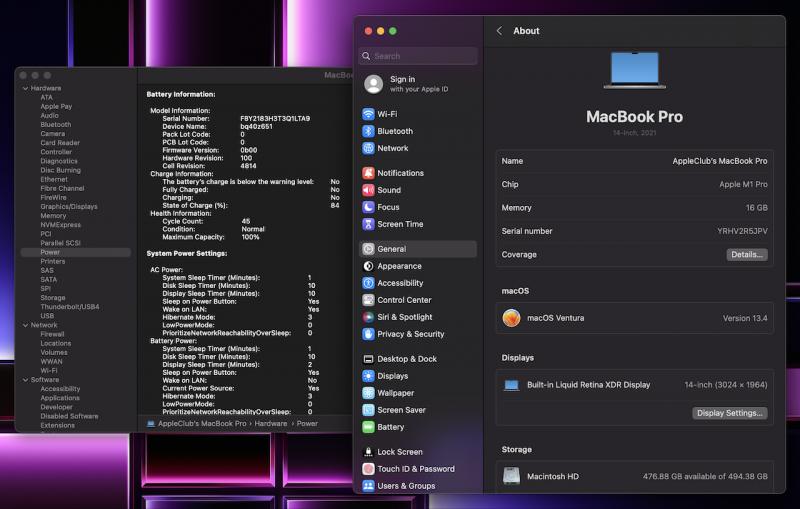The height and width of the screenshot is (509, 800).
Task: Click the macOS Ventura logo icon
Action: click(511, 318)
